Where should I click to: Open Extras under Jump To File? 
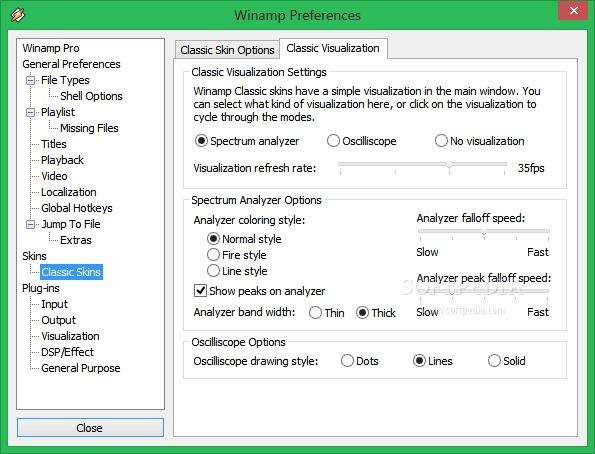(76, 240)
